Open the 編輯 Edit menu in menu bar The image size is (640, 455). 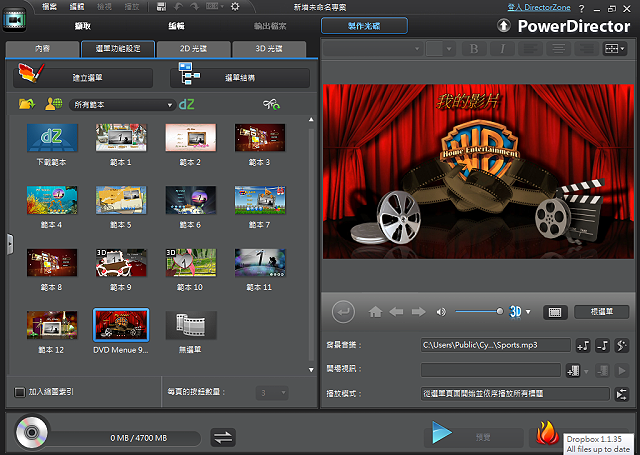pyautogui.click(x=77, y=7)
